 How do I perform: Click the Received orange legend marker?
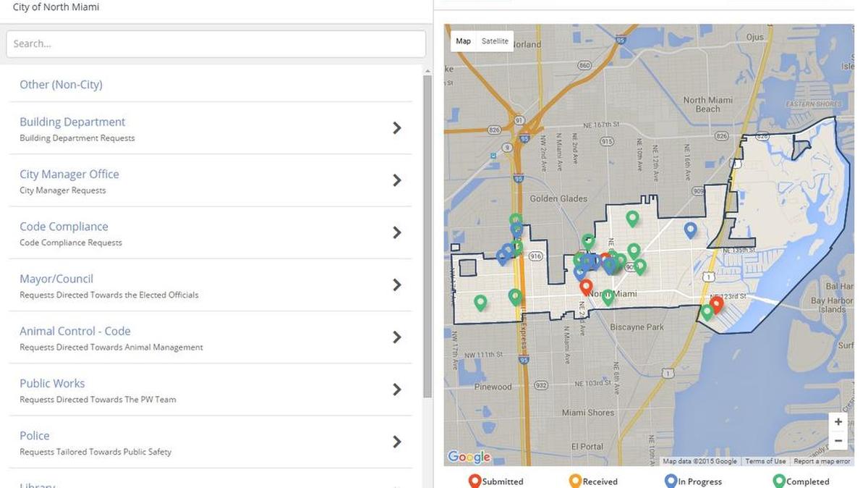(575, 481)
